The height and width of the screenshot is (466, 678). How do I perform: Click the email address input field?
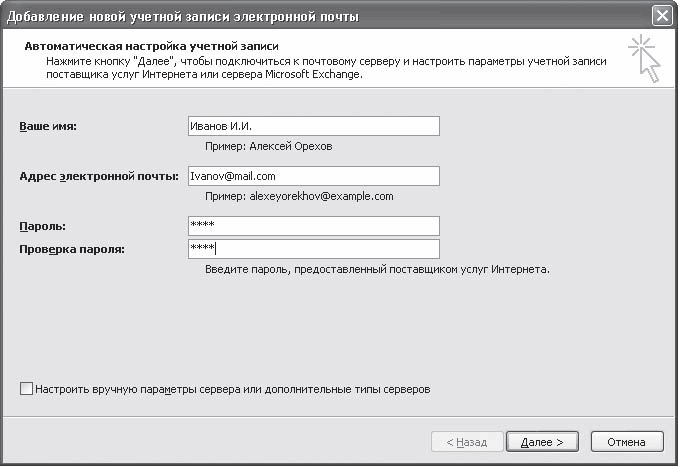313,176
